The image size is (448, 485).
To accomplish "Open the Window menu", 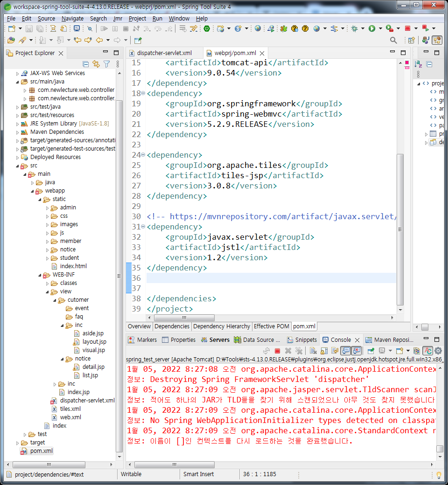I will point(179,19).
